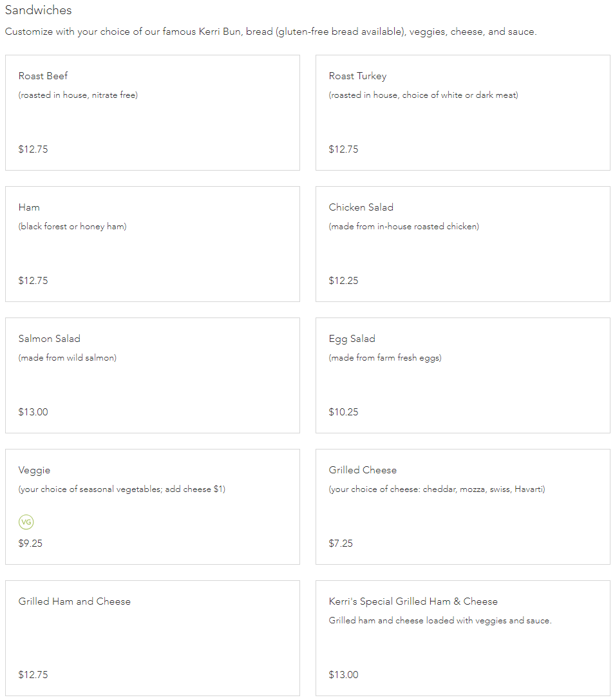Select the Roast Beef sandwich card
Viewport: 615px width, 700px height.
point(153,113)
